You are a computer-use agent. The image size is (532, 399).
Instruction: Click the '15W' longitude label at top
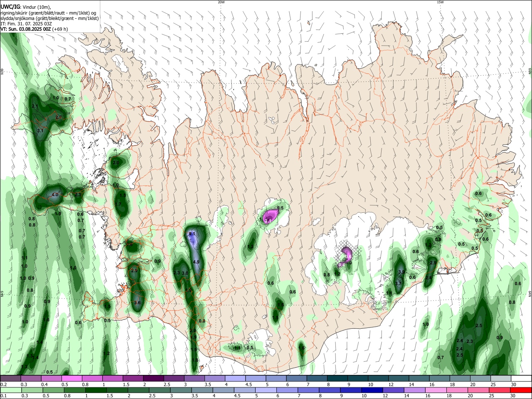coord(440,2)
